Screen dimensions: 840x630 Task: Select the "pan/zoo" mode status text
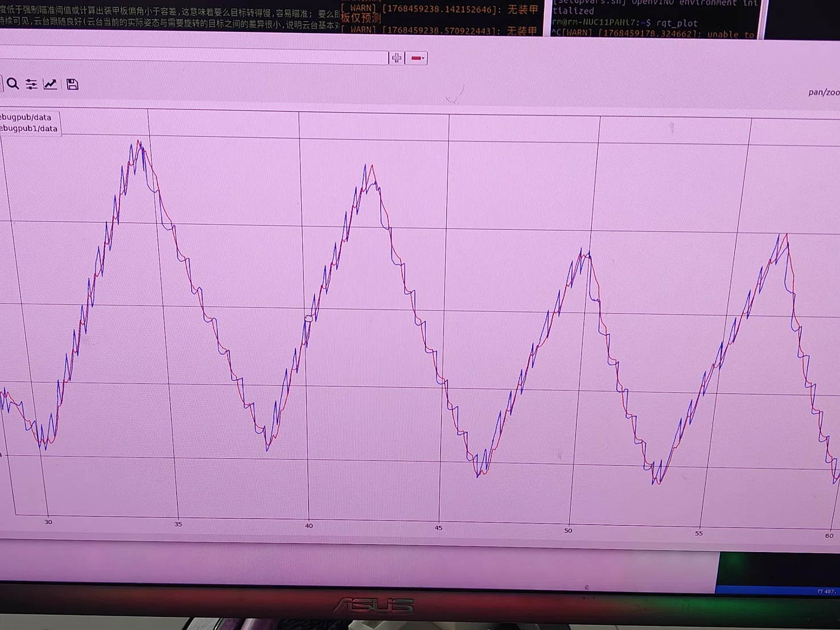[x=823, y=92]
